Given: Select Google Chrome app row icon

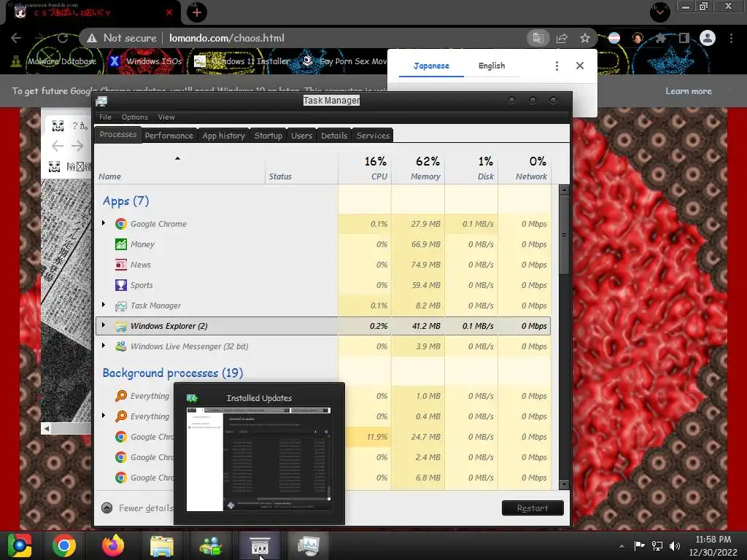Looking at the screenshot, I should click(x=121, y=224).
